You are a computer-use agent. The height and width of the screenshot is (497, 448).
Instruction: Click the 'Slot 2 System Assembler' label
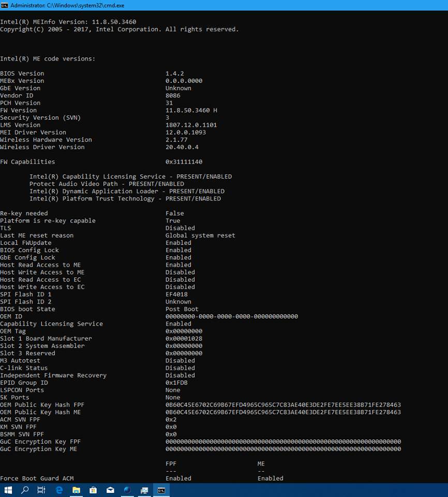pos(42,346)
